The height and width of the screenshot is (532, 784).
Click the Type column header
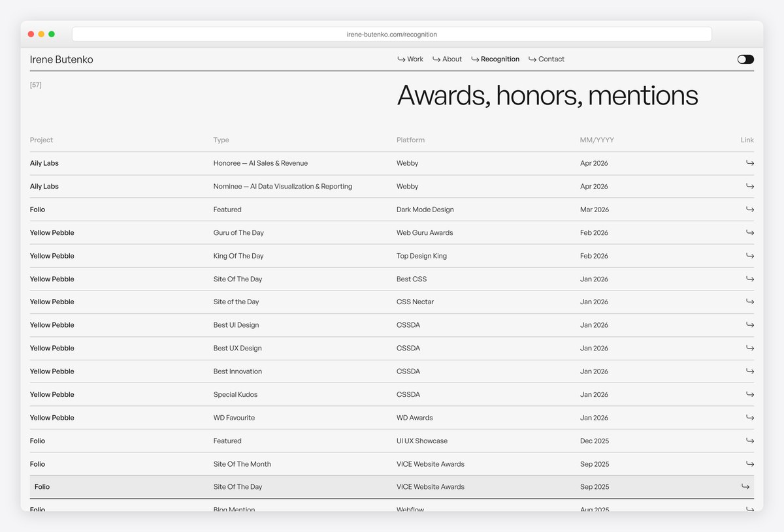[x=221, y=140]
